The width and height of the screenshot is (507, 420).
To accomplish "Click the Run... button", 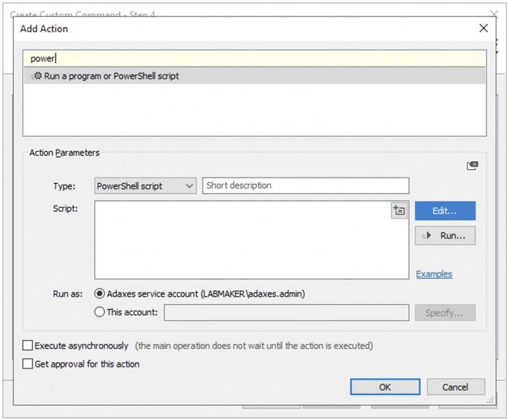I will (x=445, y=236).
